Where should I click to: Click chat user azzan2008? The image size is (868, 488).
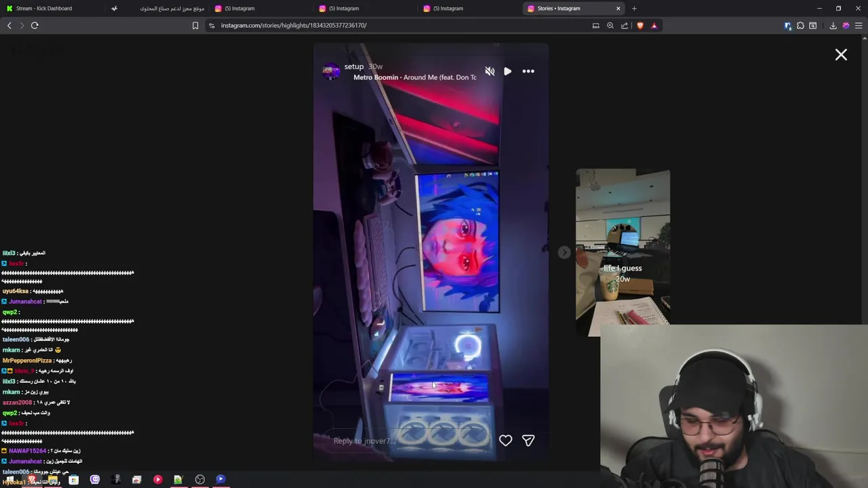[x=17, y=403]
